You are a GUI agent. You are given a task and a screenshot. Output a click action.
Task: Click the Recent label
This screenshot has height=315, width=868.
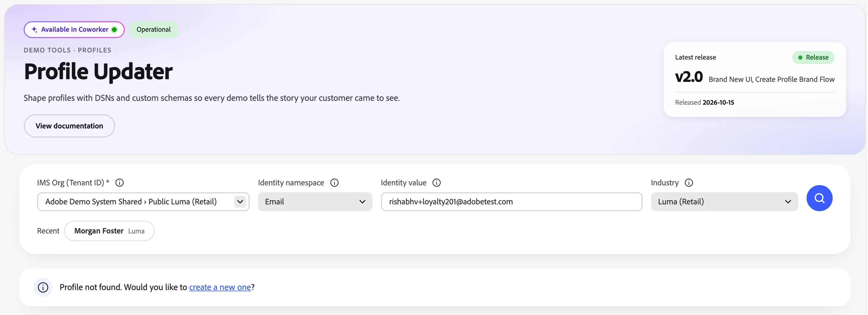tap(48, 231)
